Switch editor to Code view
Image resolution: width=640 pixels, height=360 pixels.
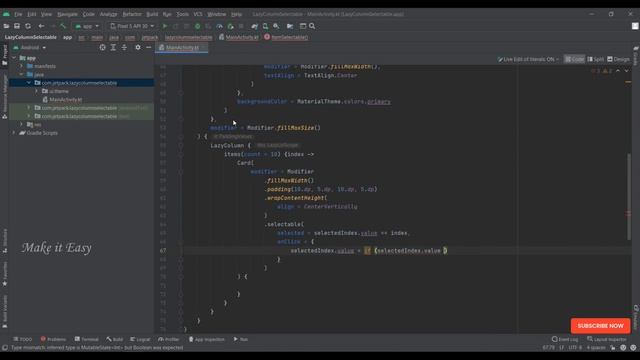(x=574, y=59)
